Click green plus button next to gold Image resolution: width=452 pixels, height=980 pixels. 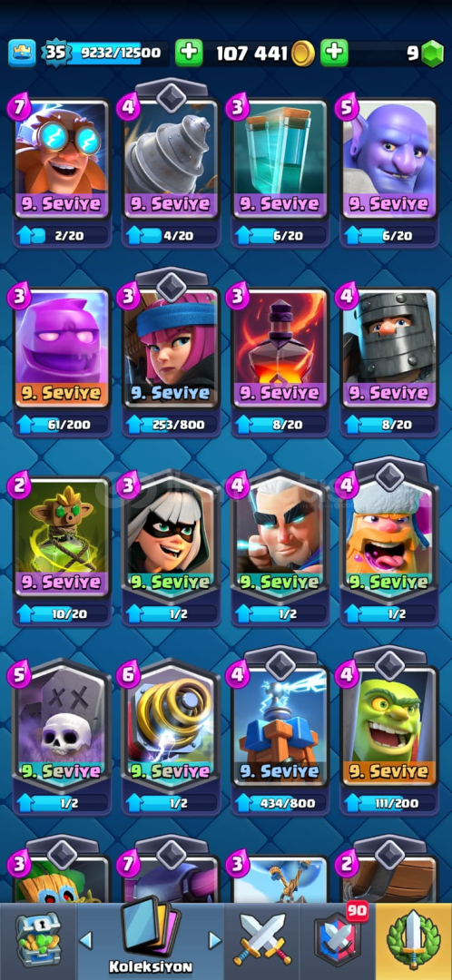(189, 54)
